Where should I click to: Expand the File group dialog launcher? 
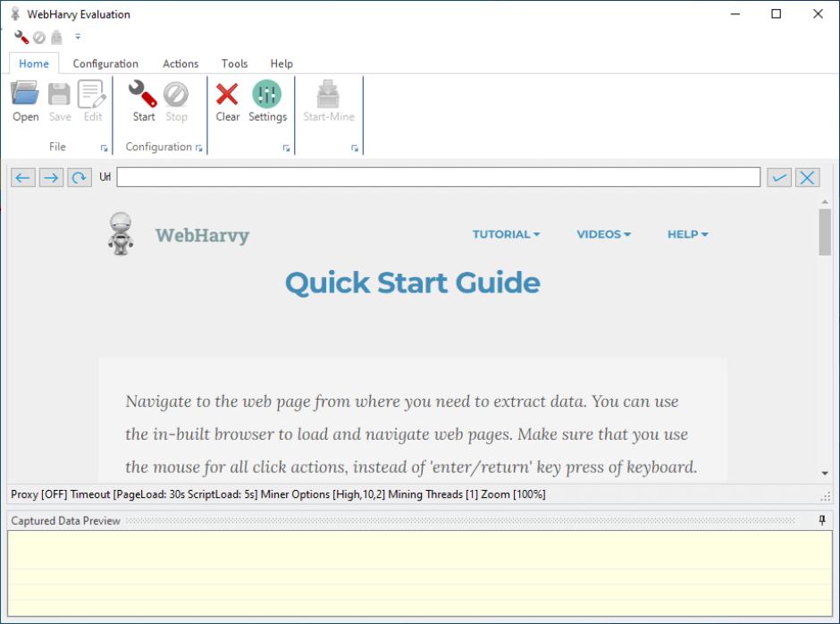(x=104, y=148)
